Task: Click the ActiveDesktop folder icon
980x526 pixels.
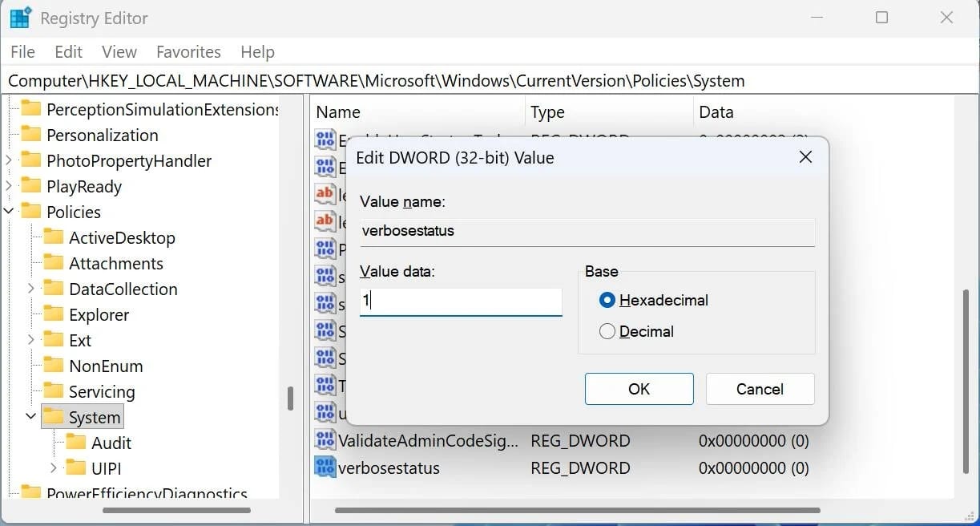Action: coord(53,237)
